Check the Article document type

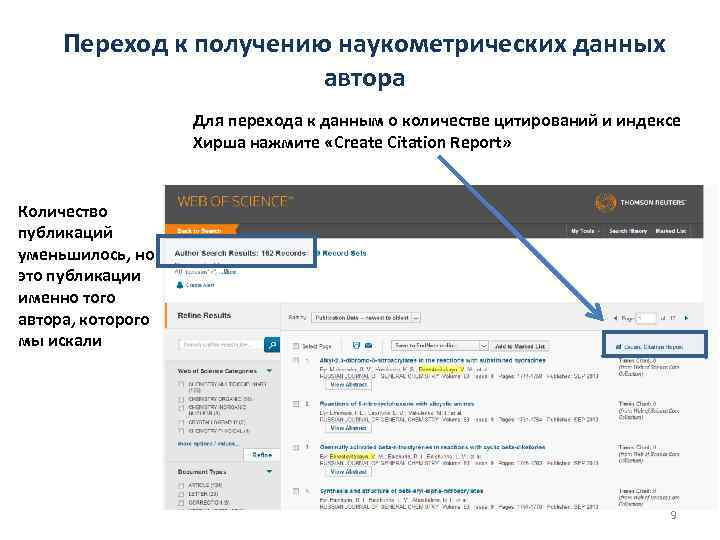(x=181, y=485)
